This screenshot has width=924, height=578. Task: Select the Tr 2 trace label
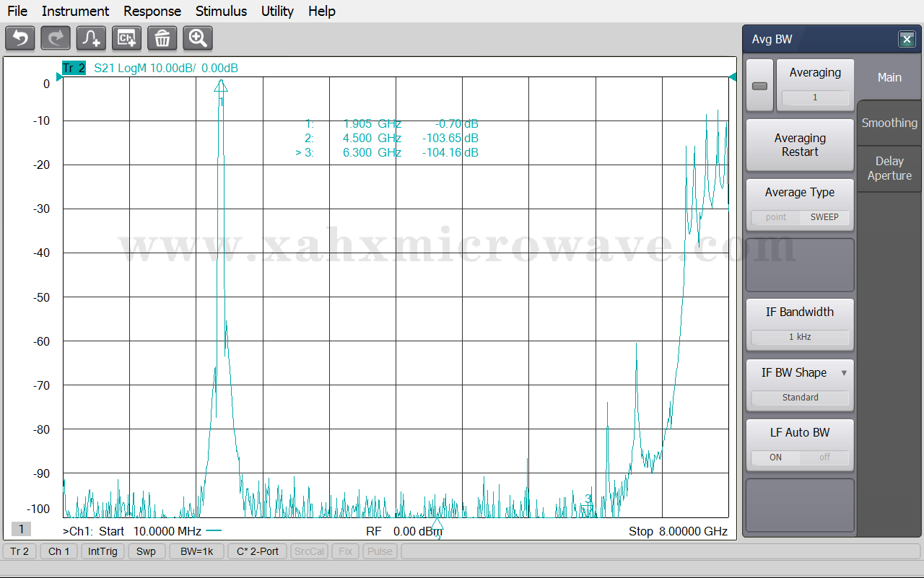pyautogui.click(x=74, y=69)
